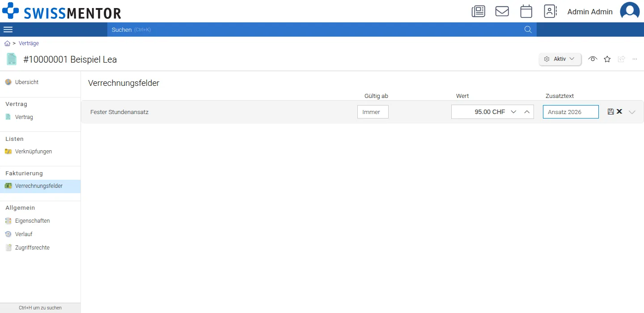644x313 pixels.
Task: Open Übersicht in the sidebar
Action: pyautogui.click(x=40, y=82)
